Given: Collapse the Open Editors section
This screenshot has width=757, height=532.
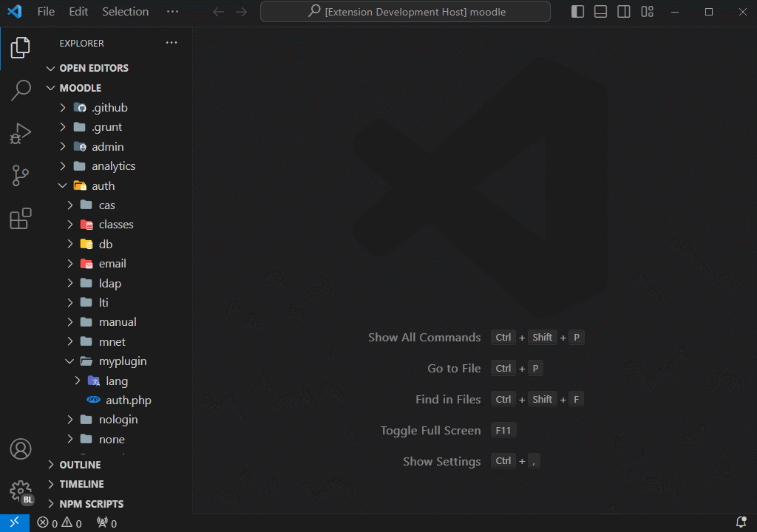Looking at the screenshot, I should tap(51, 68).
